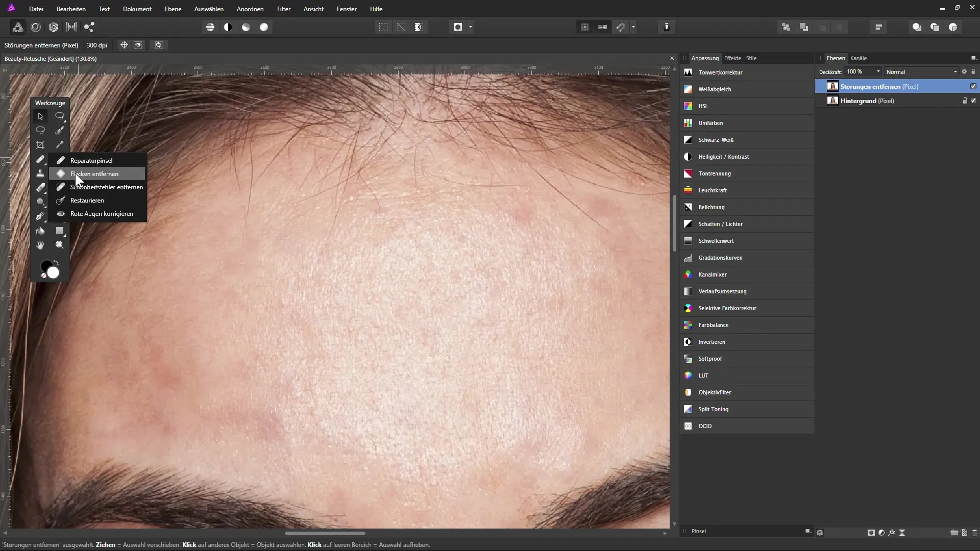Swap foreground and background colors arrow
Viewport: 980px width, 551px height.
pos(56,263)
